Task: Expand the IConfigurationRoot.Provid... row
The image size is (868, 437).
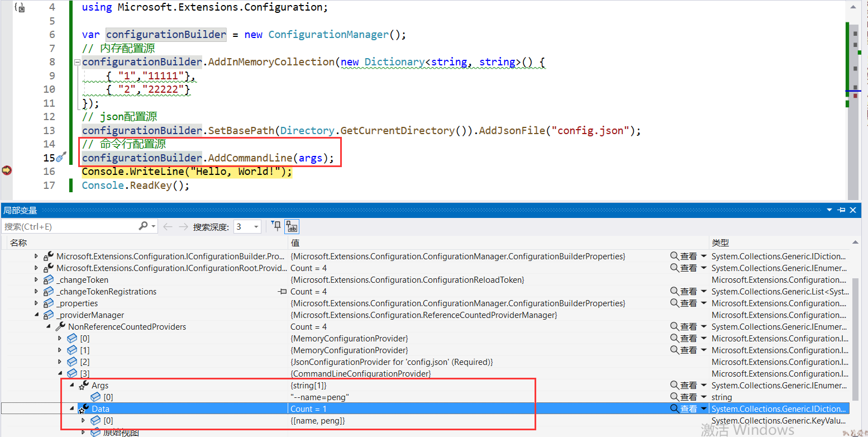Action: 36,268
